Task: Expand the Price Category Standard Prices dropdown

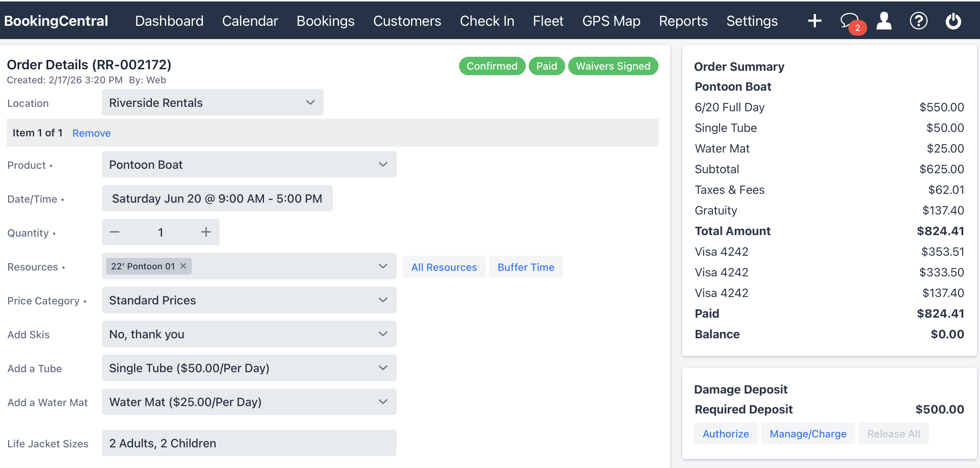Action: click(249, 300)
